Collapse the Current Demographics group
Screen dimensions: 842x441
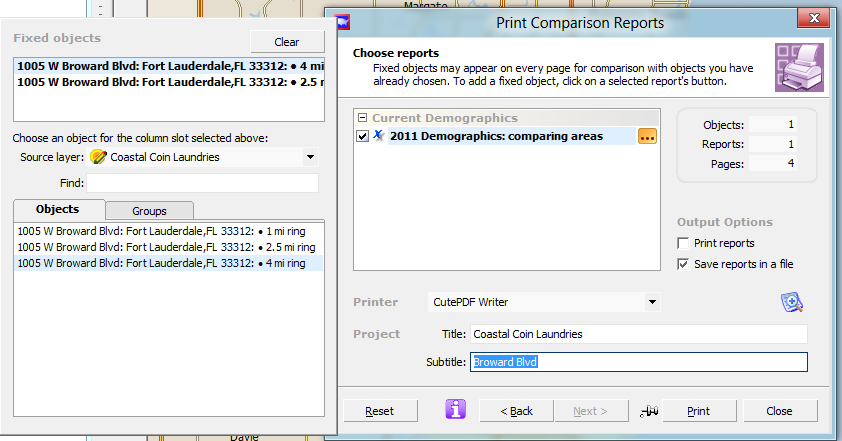[x=362, y=118]
